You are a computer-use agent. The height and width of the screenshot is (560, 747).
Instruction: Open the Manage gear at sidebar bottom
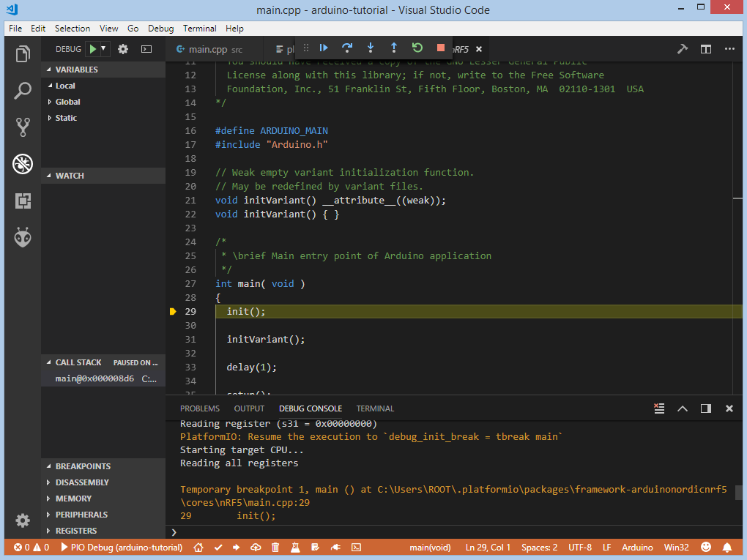[x=23, y=520]
